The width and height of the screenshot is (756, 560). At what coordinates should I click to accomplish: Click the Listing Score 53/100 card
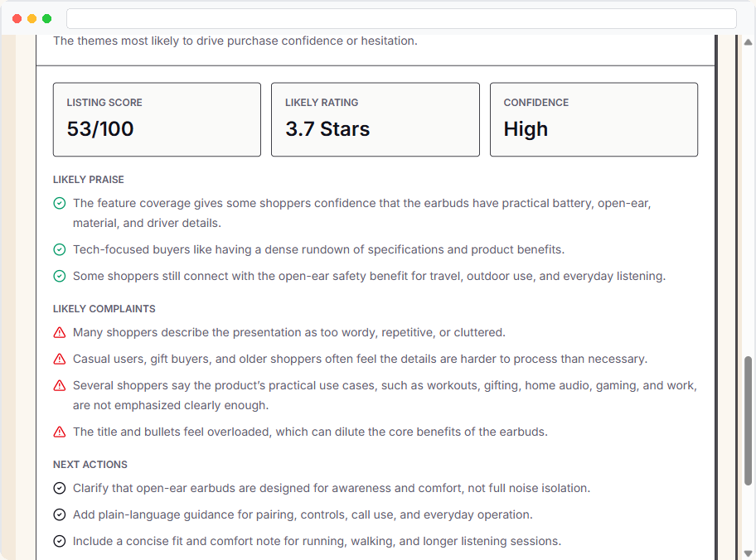coord(157,119)
